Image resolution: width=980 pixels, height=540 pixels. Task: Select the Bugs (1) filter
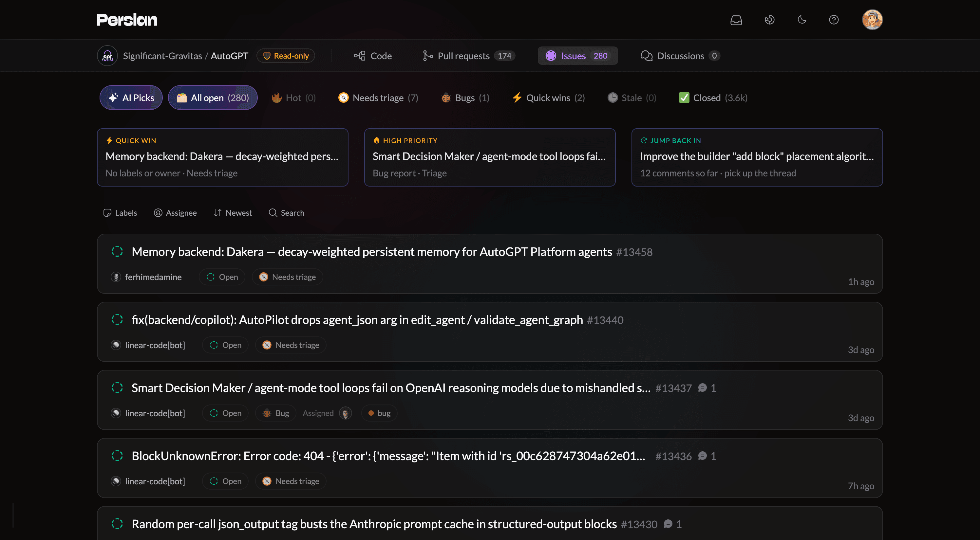(x=465, y=98)
